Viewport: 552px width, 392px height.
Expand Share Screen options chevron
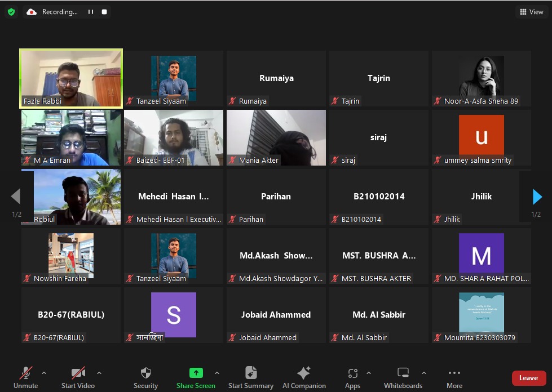coord(217,373)
